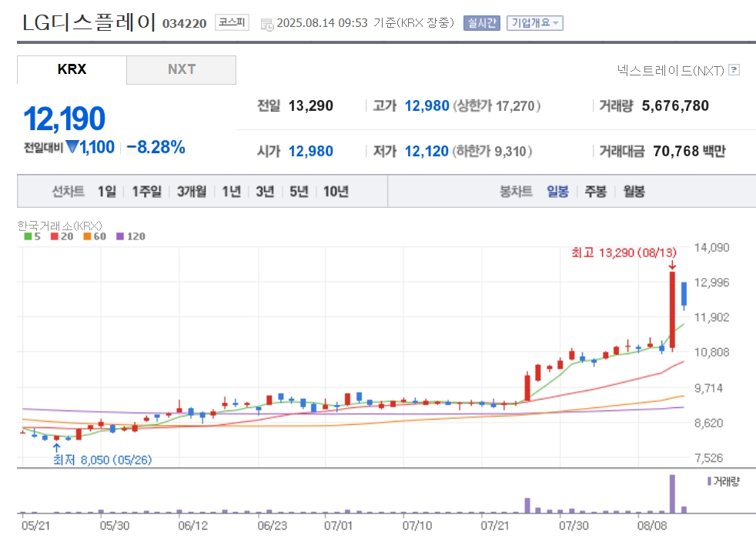The image size is (756, 542).
Task: Select the 3개월 line chart period
Action: click(x=192, y=192)
